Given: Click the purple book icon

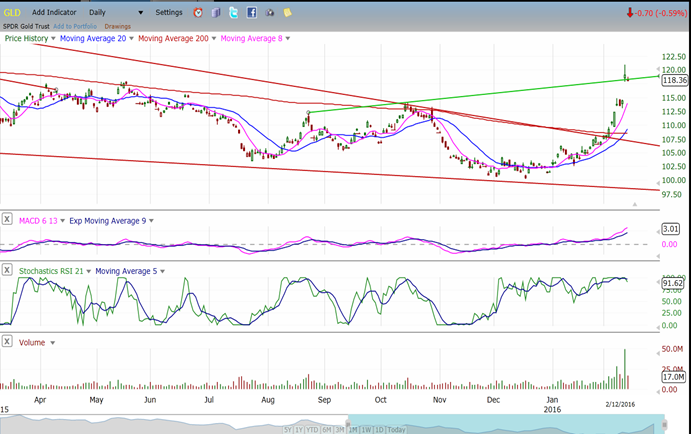Looking at the screenshot, I should click(x=215, y=13).
